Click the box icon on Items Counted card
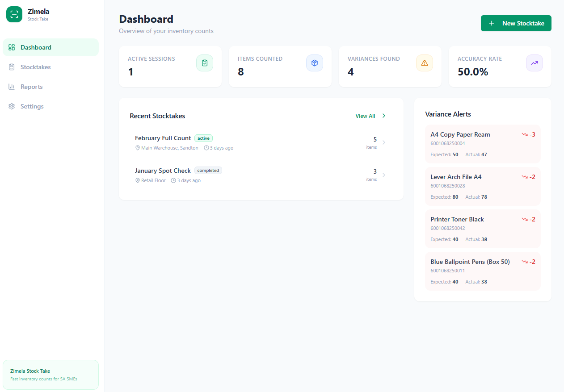 pos(315,63)
